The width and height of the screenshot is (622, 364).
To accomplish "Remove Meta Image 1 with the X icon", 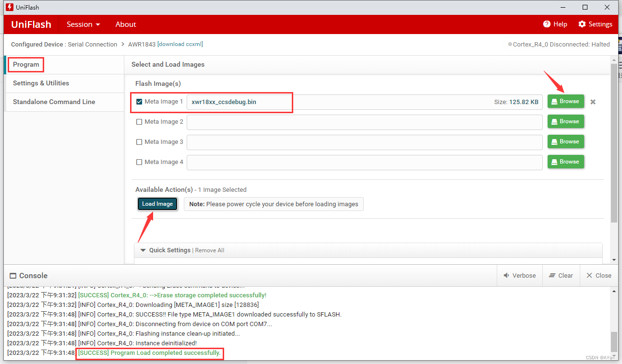I will coord(593,102).
